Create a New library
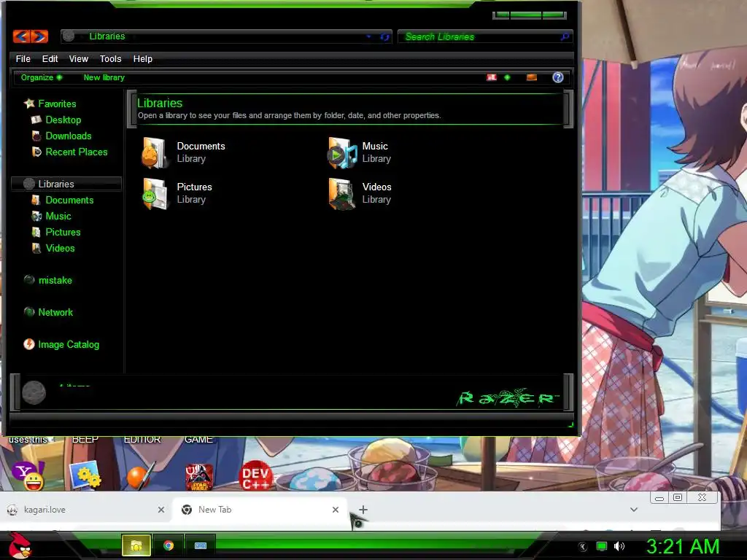 point(104,77)
